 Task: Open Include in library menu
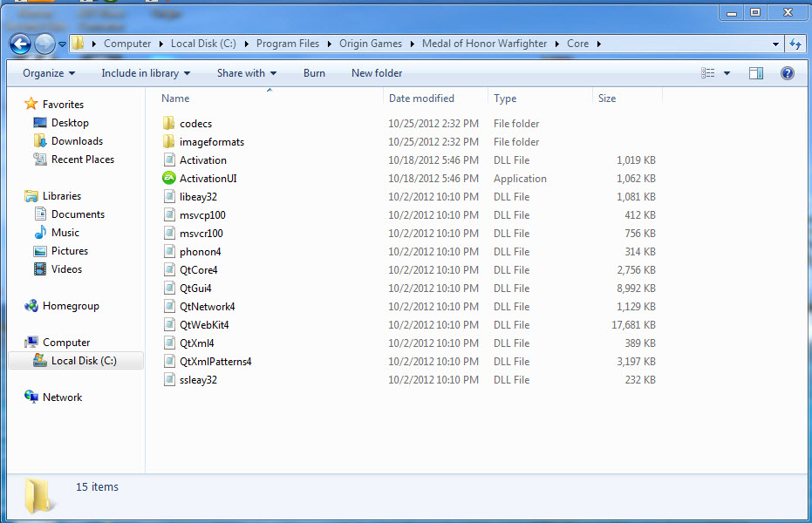pos(146,73)
